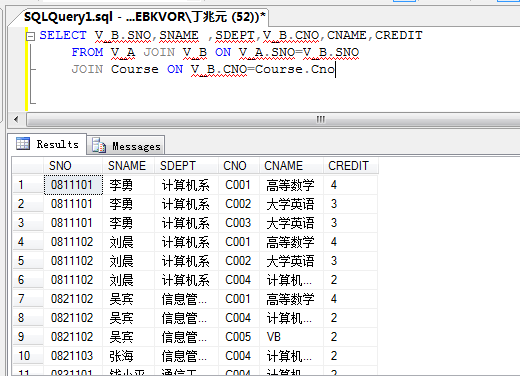Click the editor's left scroll arrow
Screen dimensions: 520x376
(x=16, y=119)
